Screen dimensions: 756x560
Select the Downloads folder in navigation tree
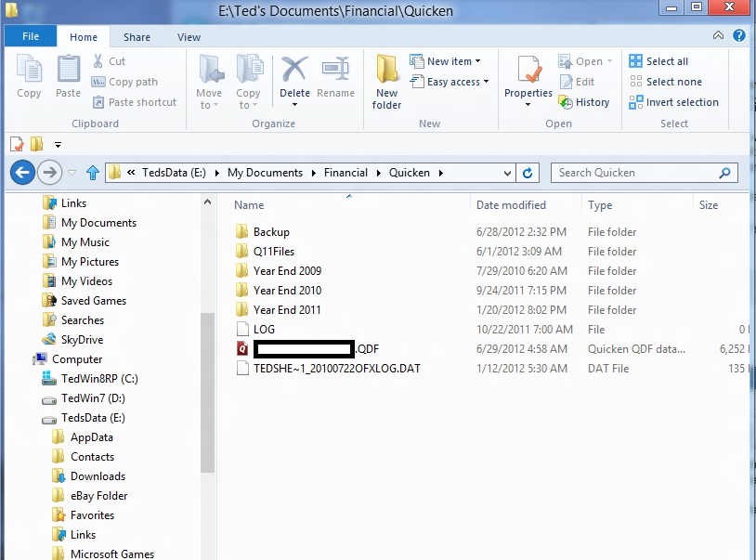(98, 476)
